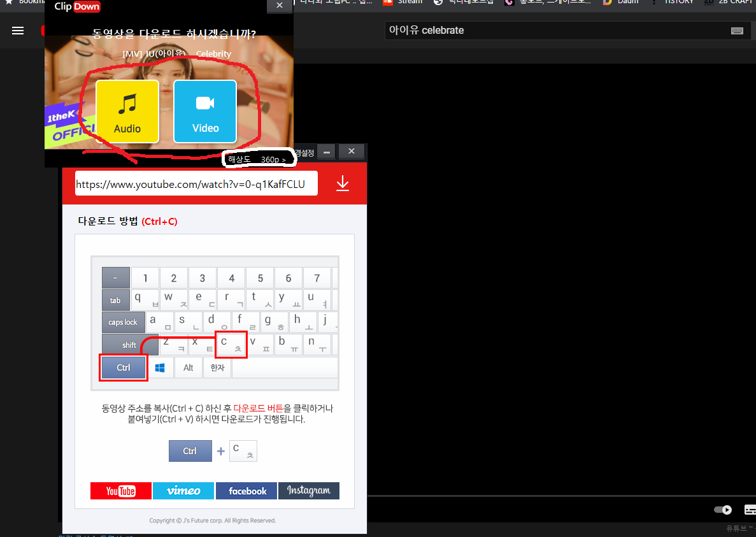Open the 해상도 360p resolution selector
Image resolution: width=756 pixels, height=537 pixels.
tap(257, 159)
